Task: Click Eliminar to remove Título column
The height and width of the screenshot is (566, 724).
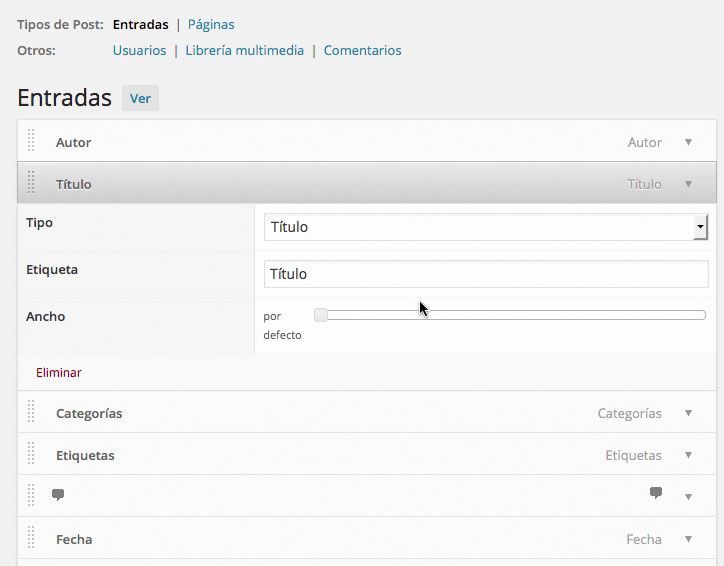Action: 59,373
